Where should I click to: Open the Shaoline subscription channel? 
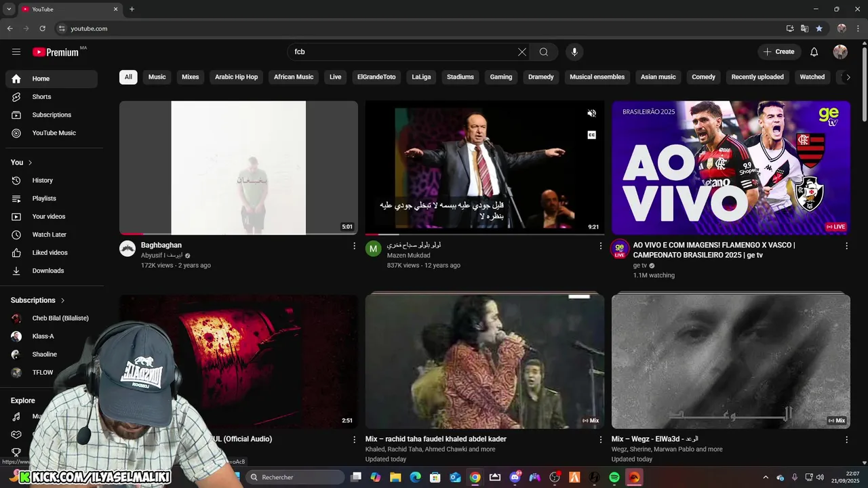(x=52, y=354)
